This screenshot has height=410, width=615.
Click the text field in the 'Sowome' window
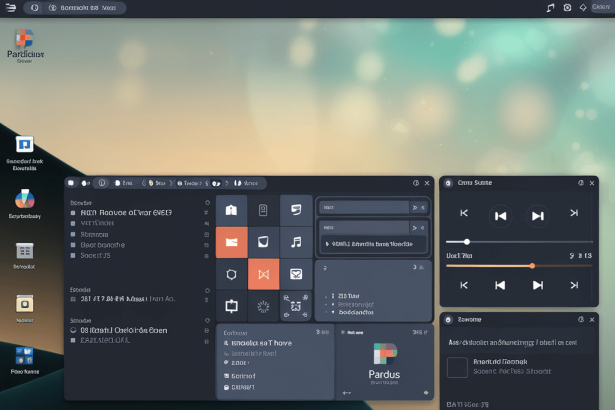pyautogui.click(x=519, y=343)
